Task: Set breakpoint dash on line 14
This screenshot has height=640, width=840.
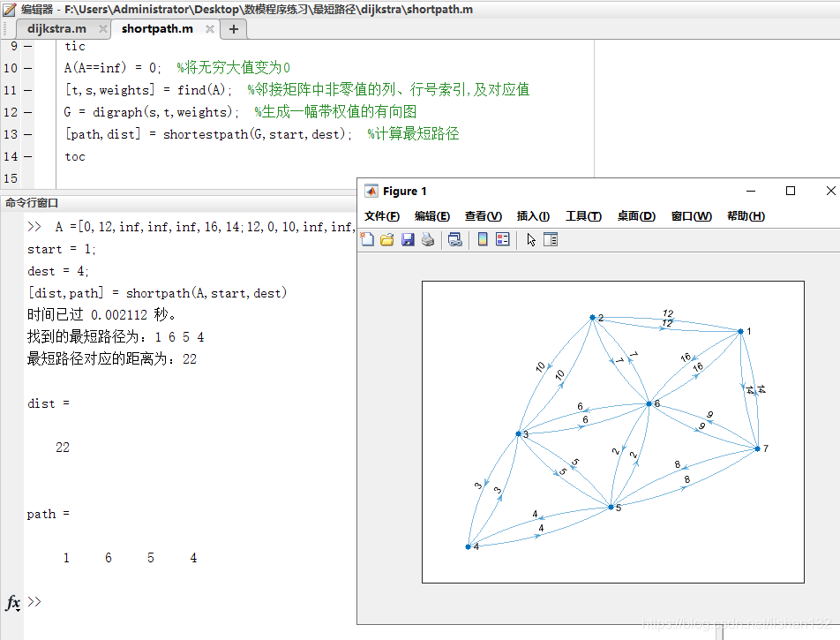Action: [x=28, y=156]
